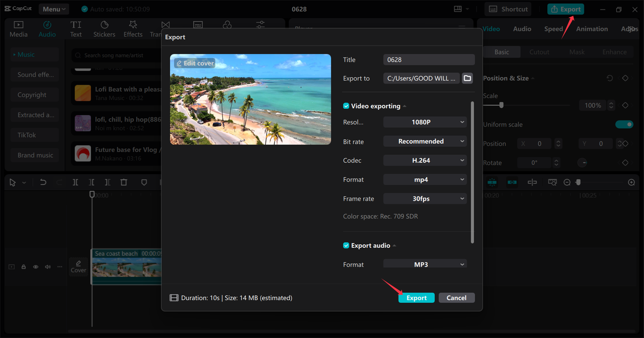
Task: Collapse the Export audio section arrow
Action: (x=394, y=246)
